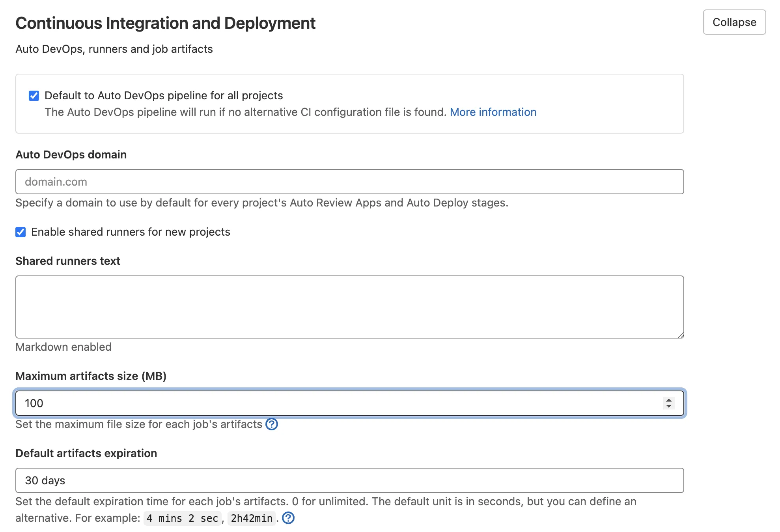Click the 'Maximum artifacts size (MB)' label

(91, 376)
